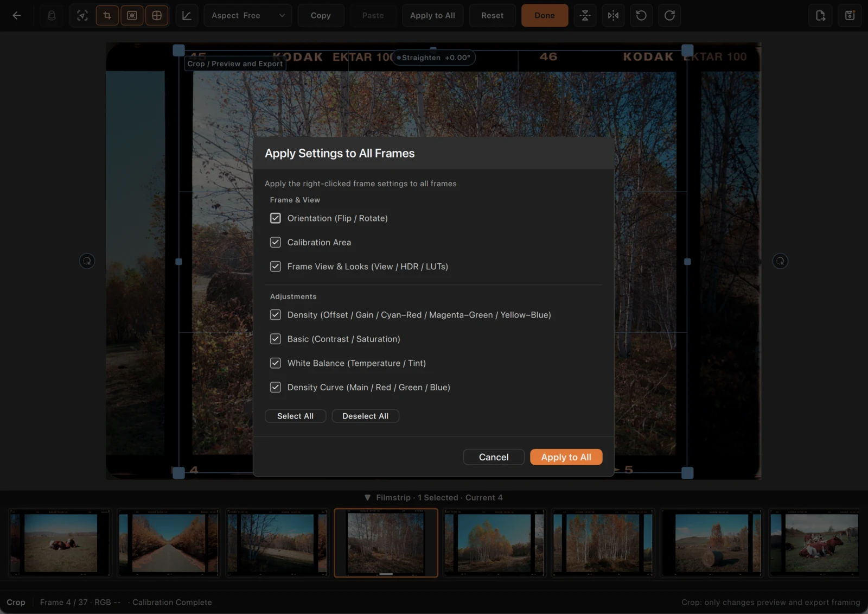The width and height of the screenshot is (868, 614).
Task: Click the back arrow icon
Action: (x=17, y=16)
